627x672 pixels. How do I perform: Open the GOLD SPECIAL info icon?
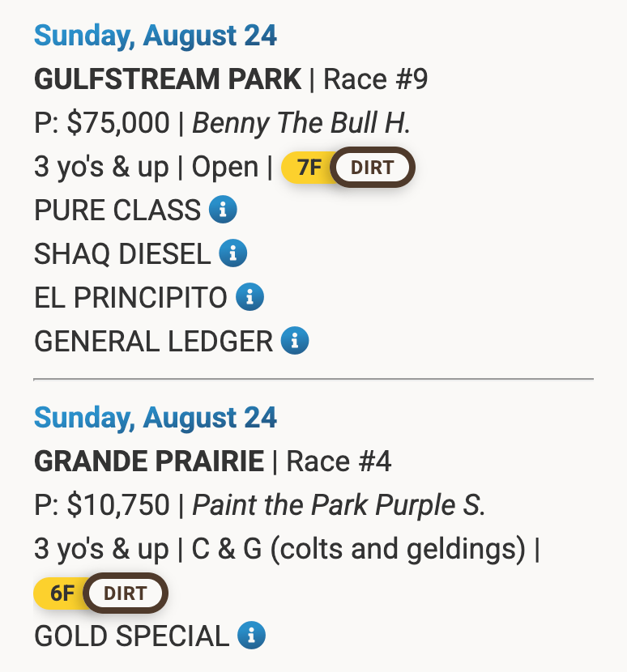tap(251, 636)
